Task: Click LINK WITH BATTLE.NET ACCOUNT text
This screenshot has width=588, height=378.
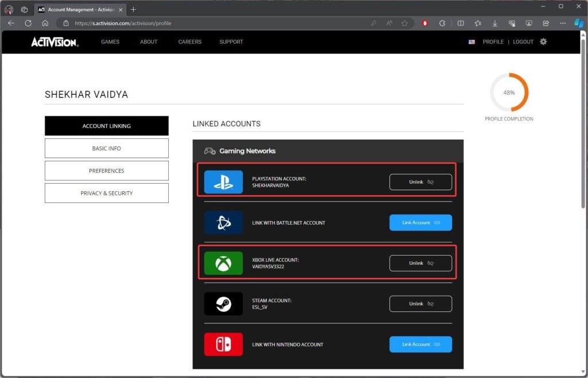Action: point(288,223)
